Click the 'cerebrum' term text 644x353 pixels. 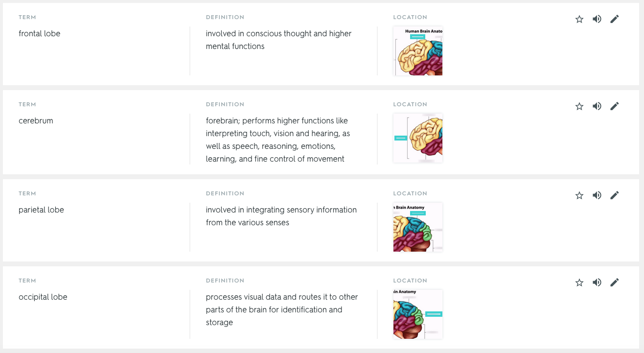(x=36, y=121)
